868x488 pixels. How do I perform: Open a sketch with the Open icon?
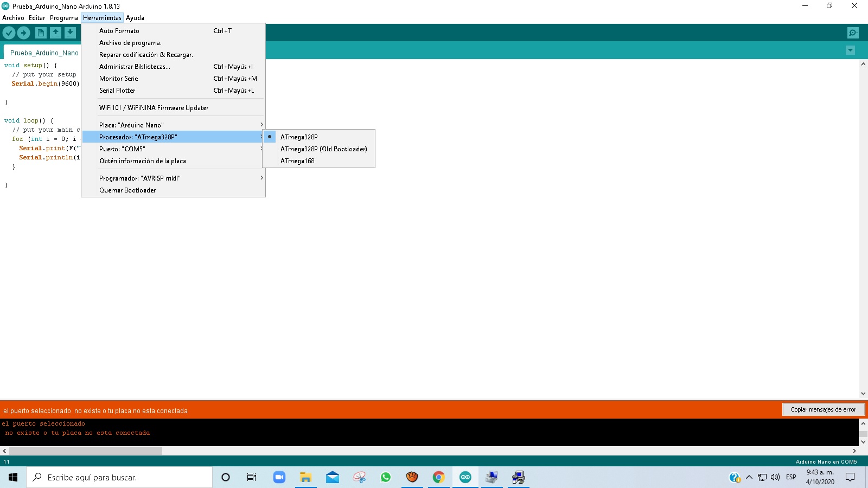55,33
